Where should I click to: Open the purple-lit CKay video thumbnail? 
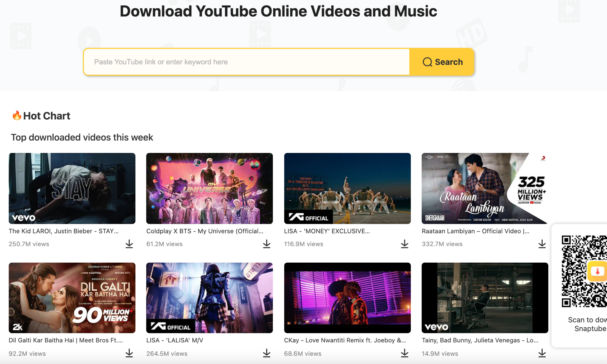pyautogui.click(x=347, y=298)
